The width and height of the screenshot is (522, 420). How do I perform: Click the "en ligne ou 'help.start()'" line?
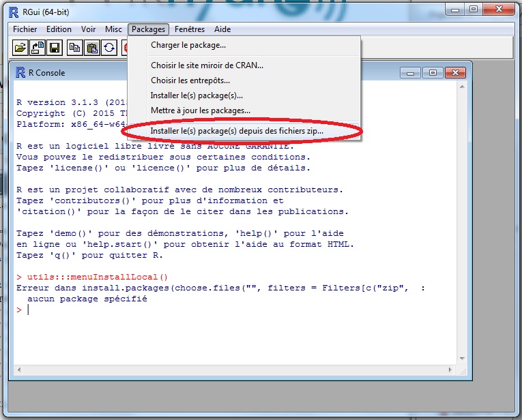click(x=185, y=244)
